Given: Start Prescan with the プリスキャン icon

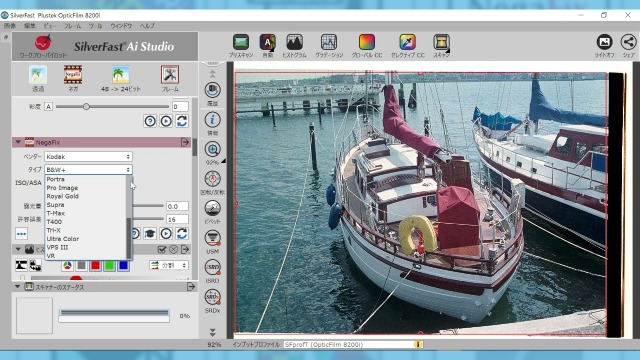Looking at the screenshot, I should coord(241,42).
